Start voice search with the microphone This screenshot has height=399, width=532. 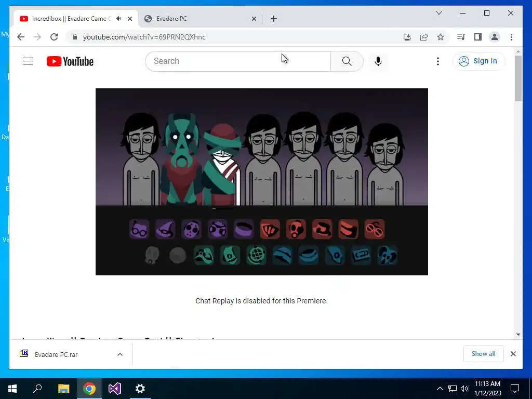click(x=378, y=61)
